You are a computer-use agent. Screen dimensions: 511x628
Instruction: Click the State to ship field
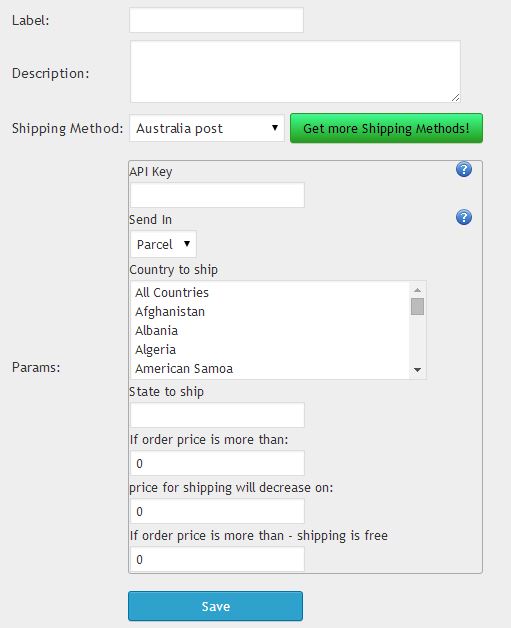217,415
